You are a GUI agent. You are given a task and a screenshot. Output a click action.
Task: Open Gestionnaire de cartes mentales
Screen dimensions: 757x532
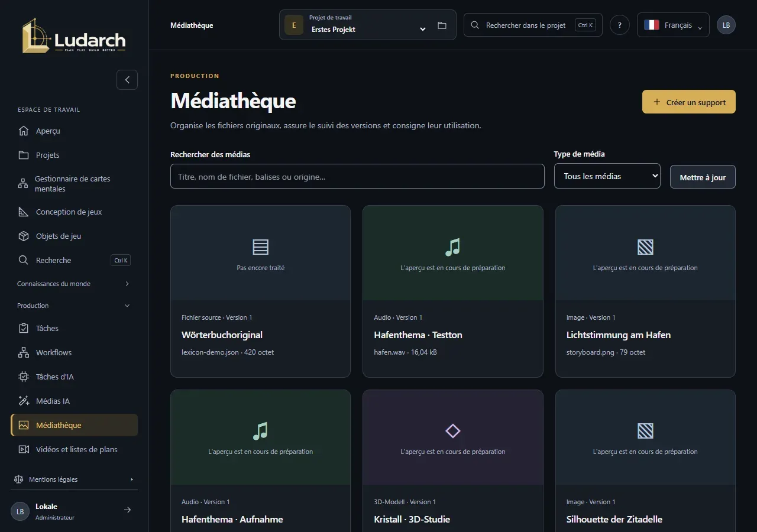click(74, 184)
